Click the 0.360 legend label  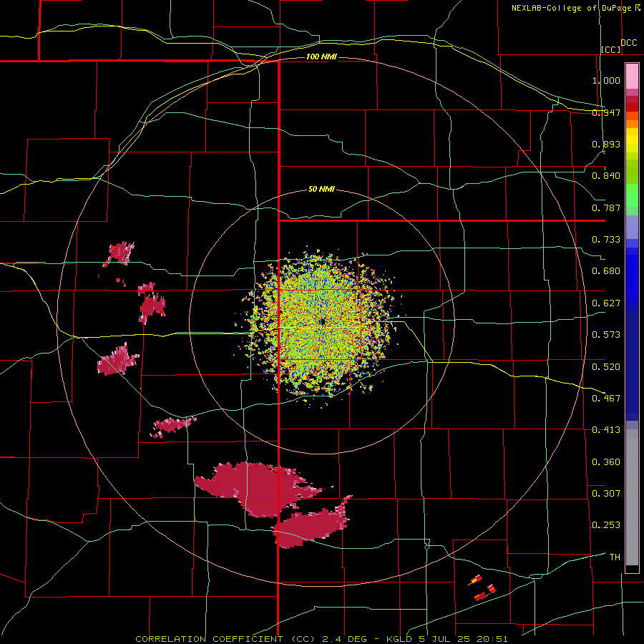[x=606, y=462]
